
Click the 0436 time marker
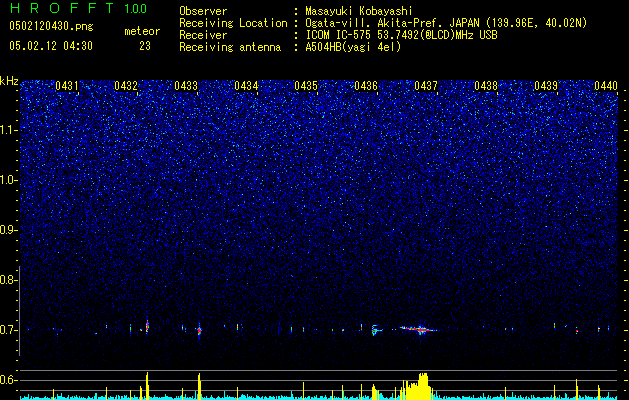[x=366, y=85]
